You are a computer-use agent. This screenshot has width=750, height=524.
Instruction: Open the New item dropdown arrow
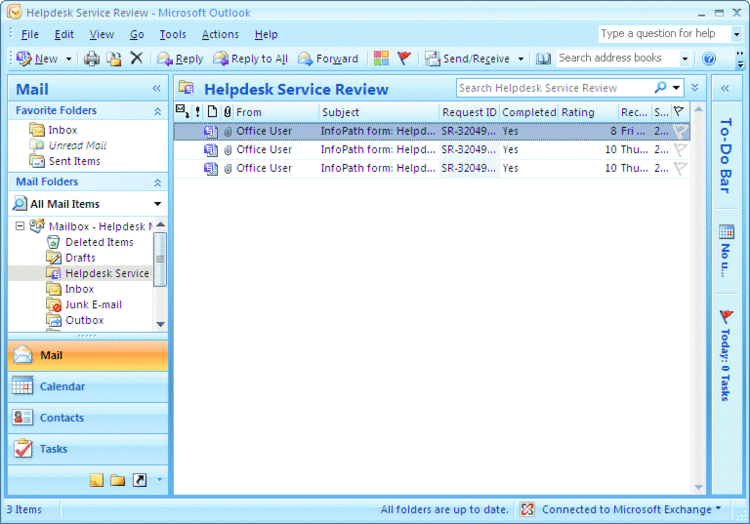coord(68,59)
